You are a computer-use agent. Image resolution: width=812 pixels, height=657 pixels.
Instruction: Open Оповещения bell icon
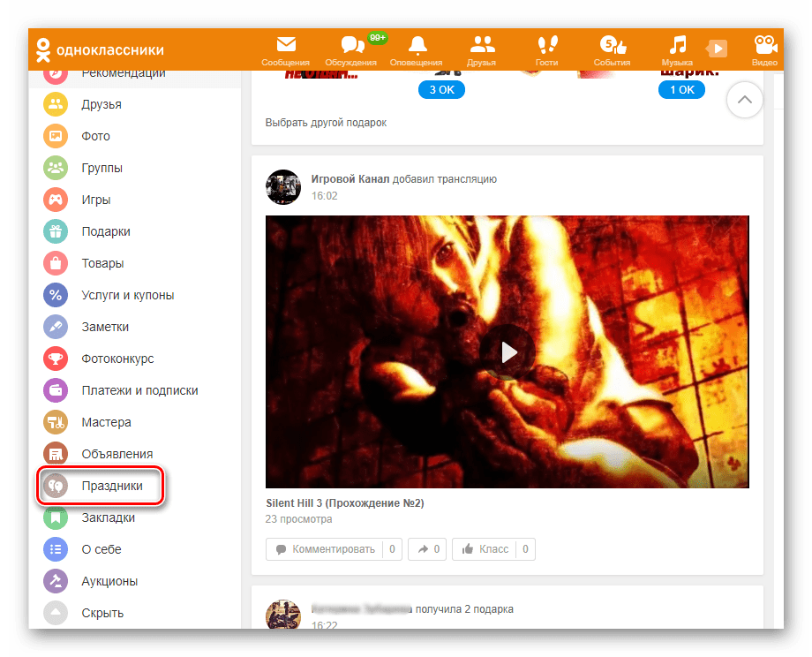pyautogui.click(x=417, y=45)
